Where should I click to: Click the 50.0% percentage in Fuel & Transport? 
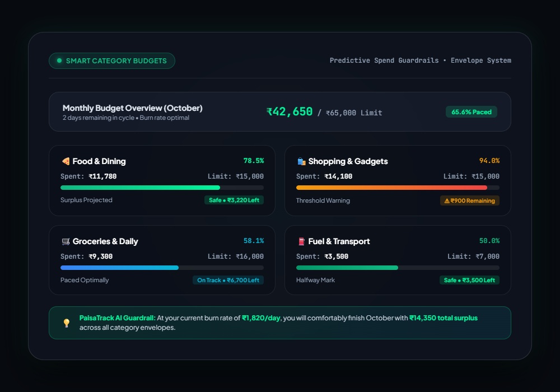[489, 241]
